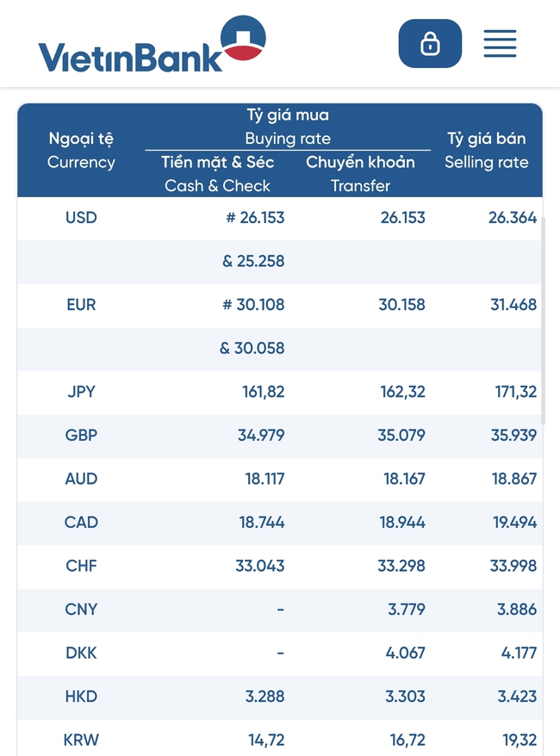This screenshot has height=756, width=560.
Task: Open the hamburger navigation menu
Action: (x=501, y=44)
